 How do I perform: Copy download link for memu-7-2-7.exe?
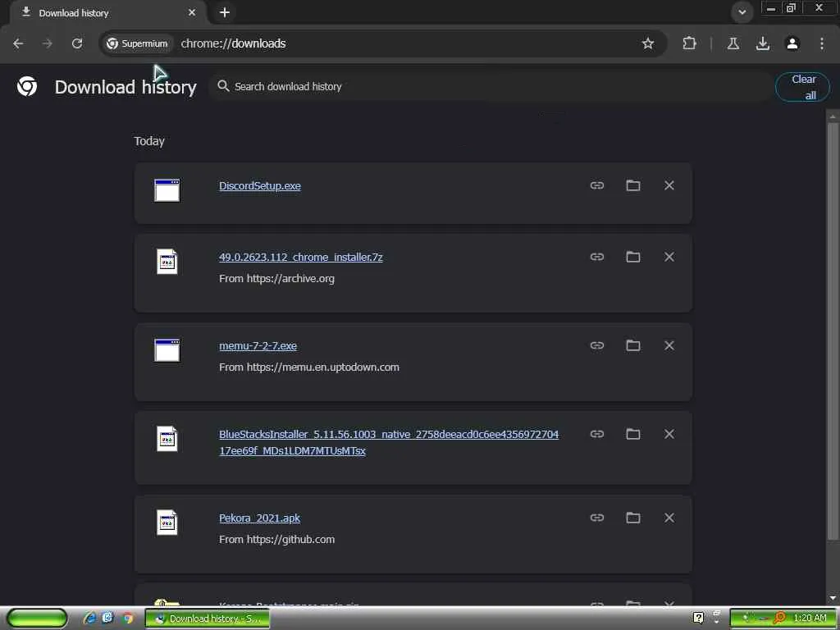[597, 345]
